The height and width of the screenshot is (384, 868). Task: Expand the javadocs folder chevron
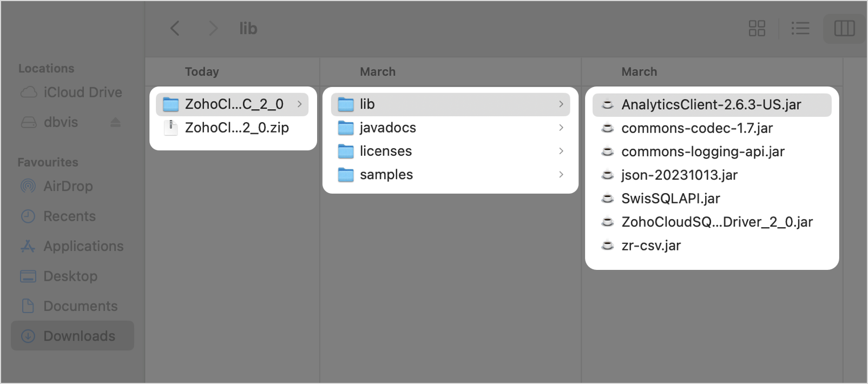point(561,128)
